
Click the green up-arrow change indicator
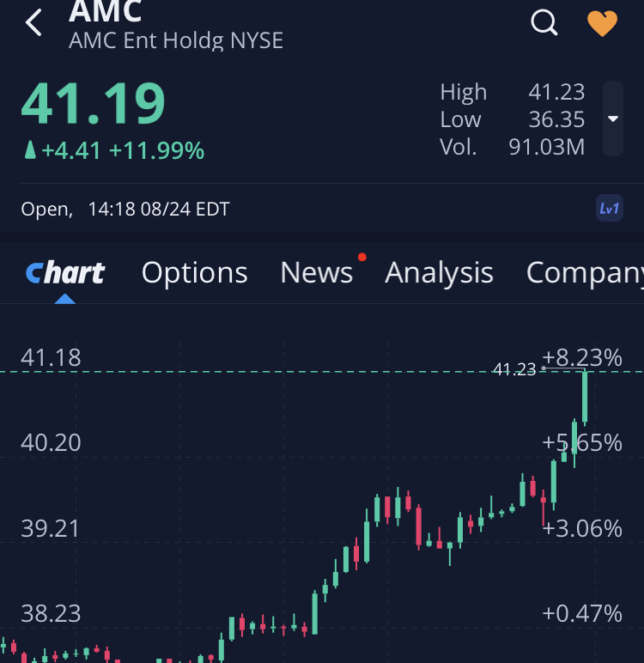click(30, 151)
